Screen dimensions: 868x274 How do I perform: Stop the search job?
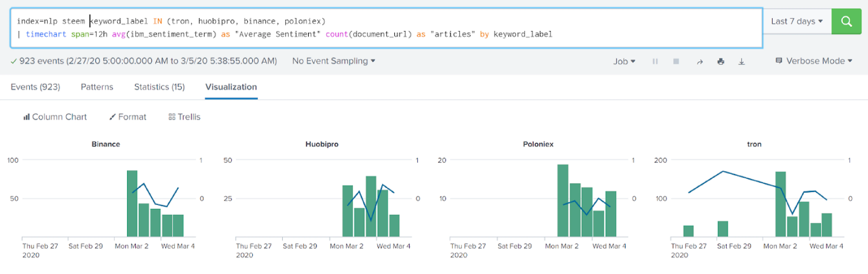[x=676, y=61]
